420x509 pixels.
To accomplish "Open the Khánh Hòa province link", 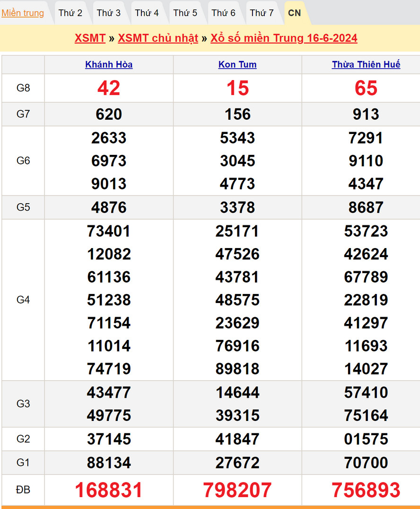I will [x=109, y=65].
